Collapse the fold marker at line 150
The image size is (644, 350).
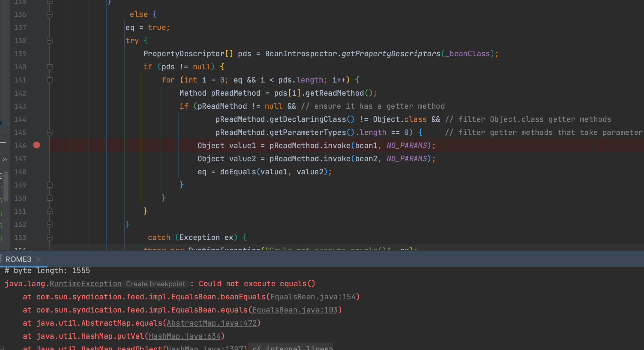coord(49,198)
